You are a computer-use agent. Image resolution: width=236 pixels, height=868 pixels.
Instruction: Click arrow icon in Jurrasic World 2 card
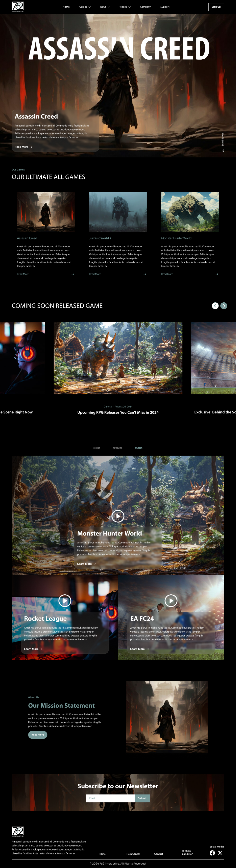[145, 274]
